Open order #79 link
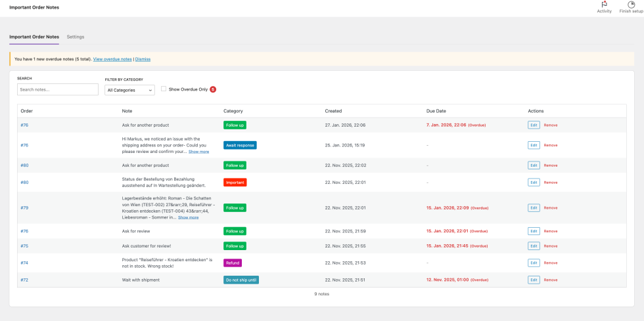The width and height of the screenshot is (644, 321). pyautogui.click(x=24, y=207)
